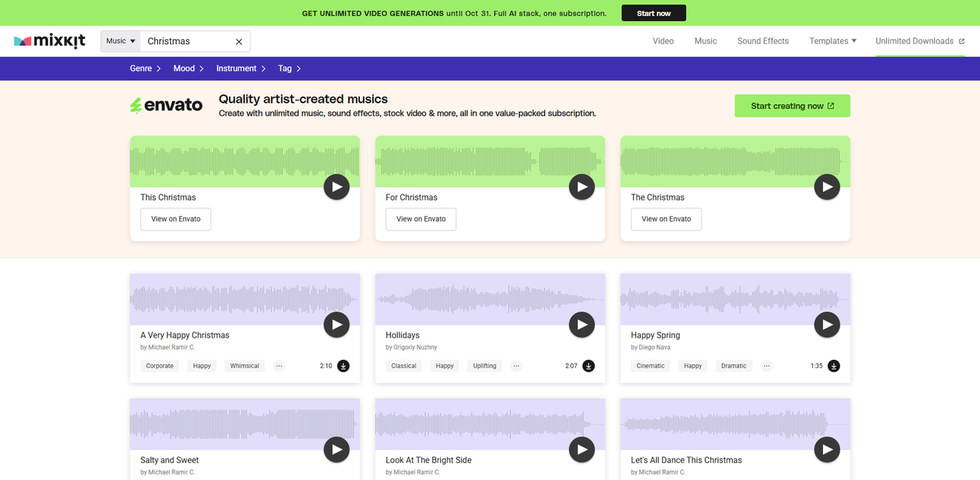Play the track This Christmas
Viewport: 980px width, 480px height.
336,187
